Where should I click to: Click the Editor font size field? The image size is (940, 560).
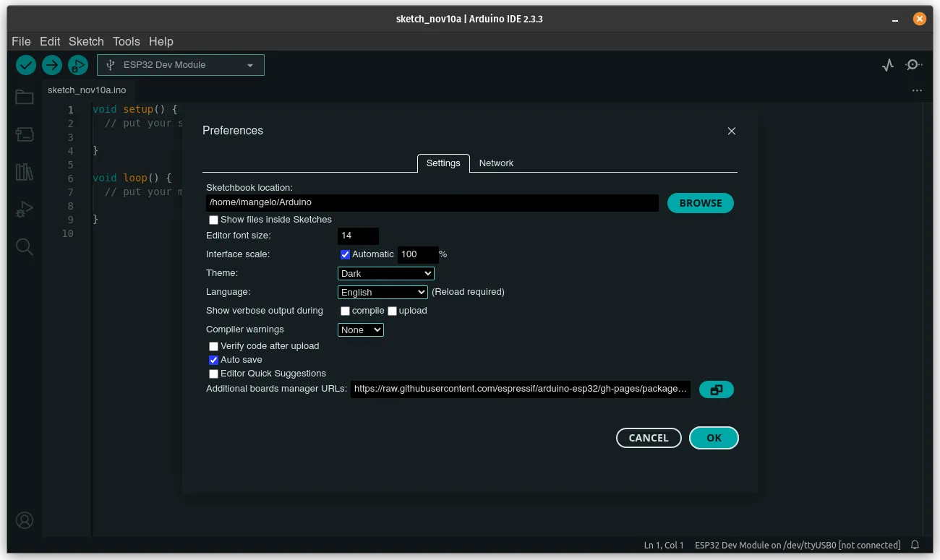point(357,235)
